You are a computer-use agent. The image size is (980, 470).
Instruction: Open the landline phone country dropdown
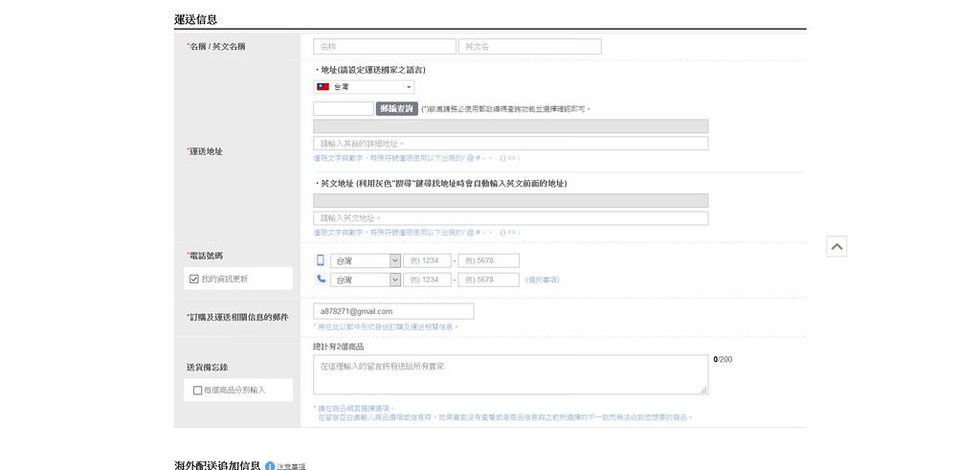coord(365,280)
